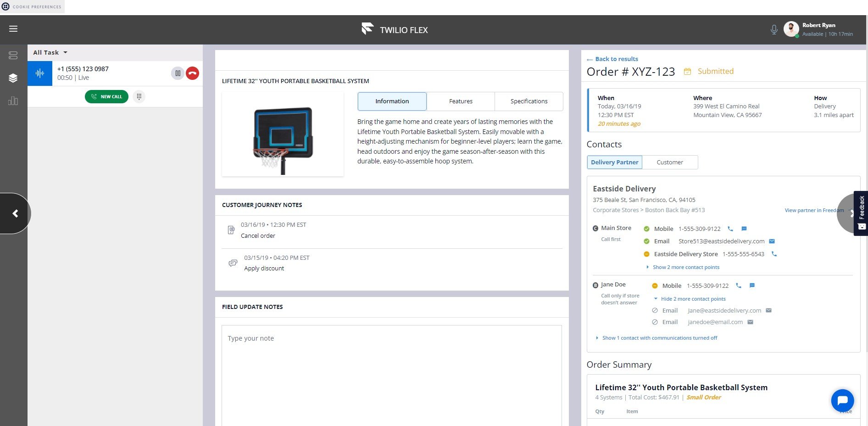
Task: Click 375 Beale St, San Francisco address
Action: click(644, 200)
